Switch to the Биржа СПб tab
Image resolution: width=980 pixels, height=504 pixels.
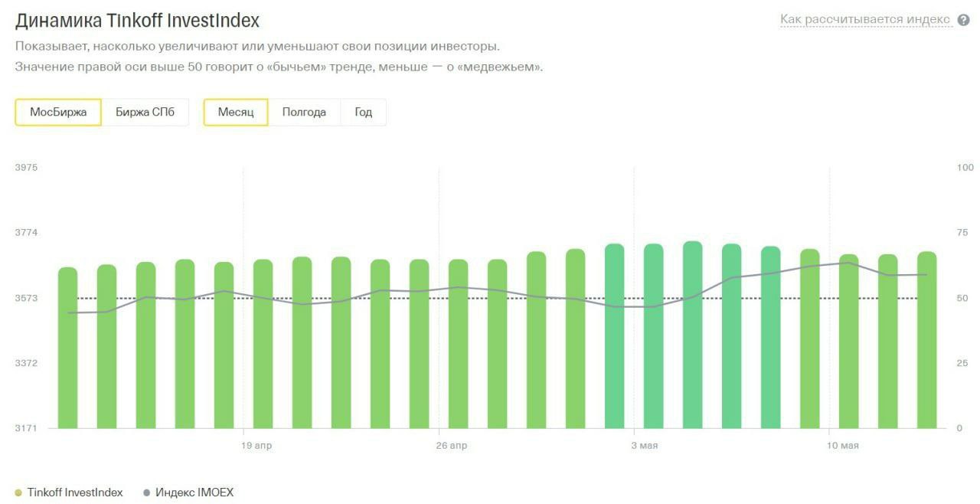(145, 113)
